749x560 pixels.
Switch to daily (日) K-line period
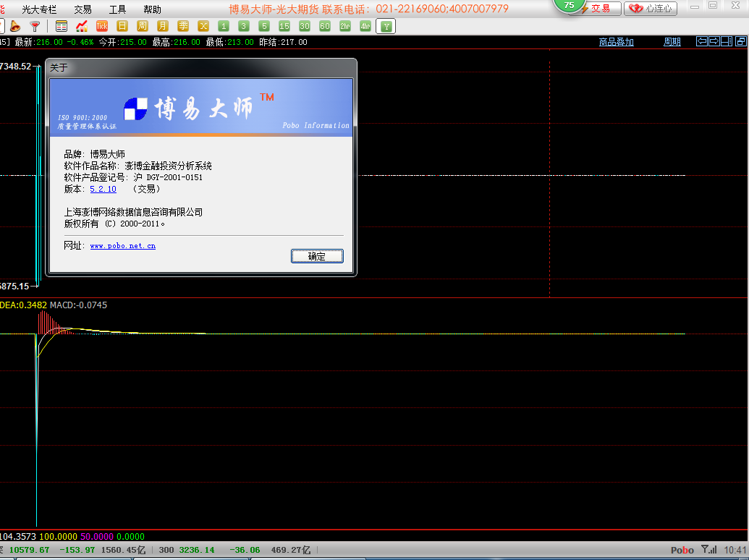pos(122,26)
